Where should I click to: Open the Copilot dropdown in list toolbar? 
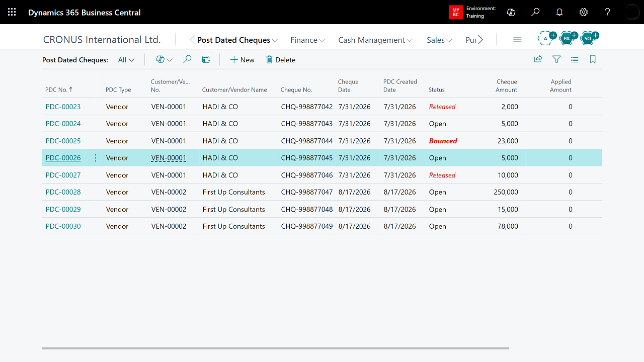(x=164, y=60)
